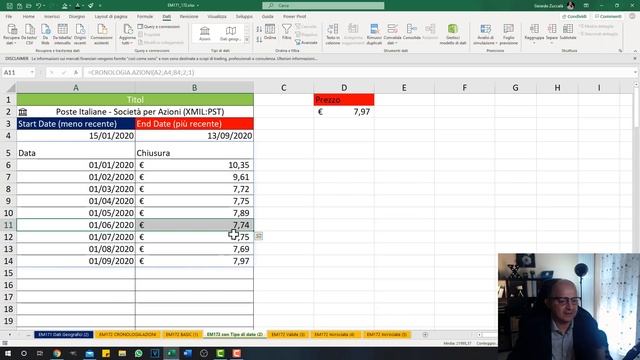
Task: Click the data type card icon beside row 12
Action: click(x=259, y=236)
